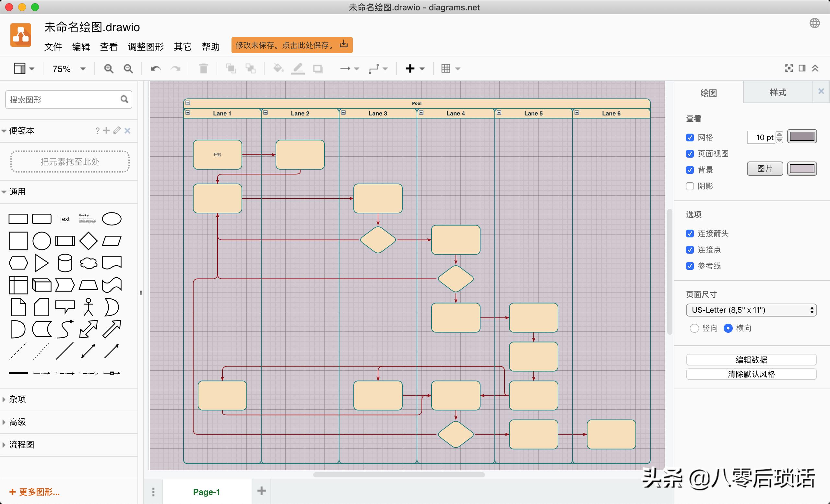Collapse the toolbar with double chevron icon
The image size is (830, 504).
click(x=815, y=68)
